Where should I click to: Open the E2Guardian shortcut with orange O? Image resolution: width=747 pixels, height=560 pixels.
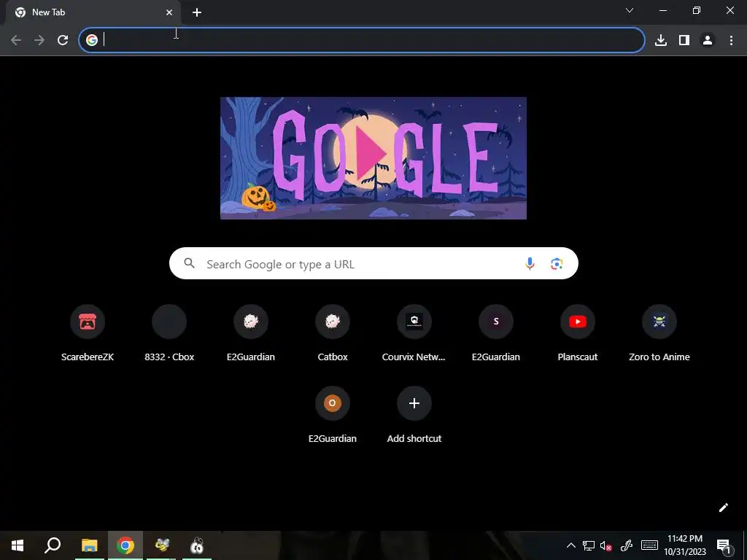point(333,415)
